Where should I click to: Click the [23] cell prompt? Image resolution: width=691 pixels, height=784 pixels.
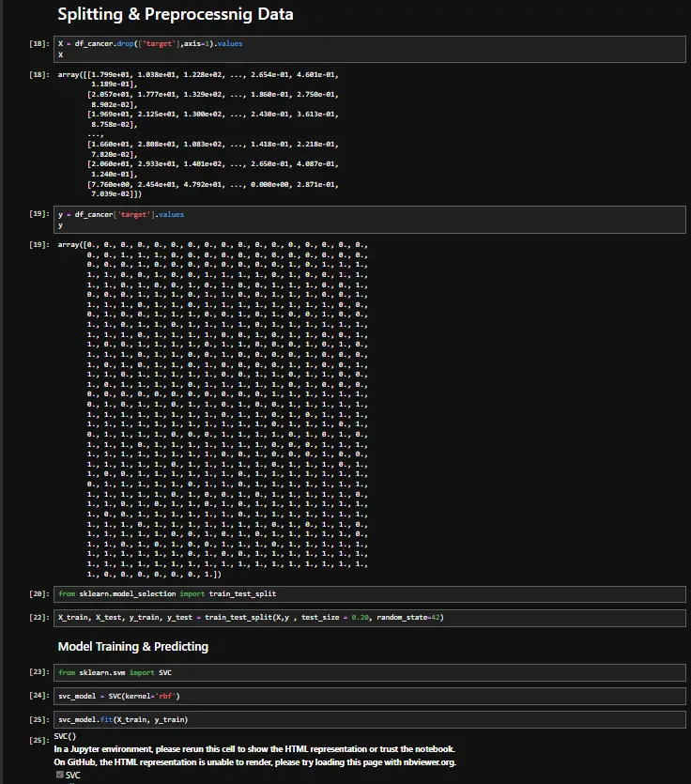[x=39, y=672]
